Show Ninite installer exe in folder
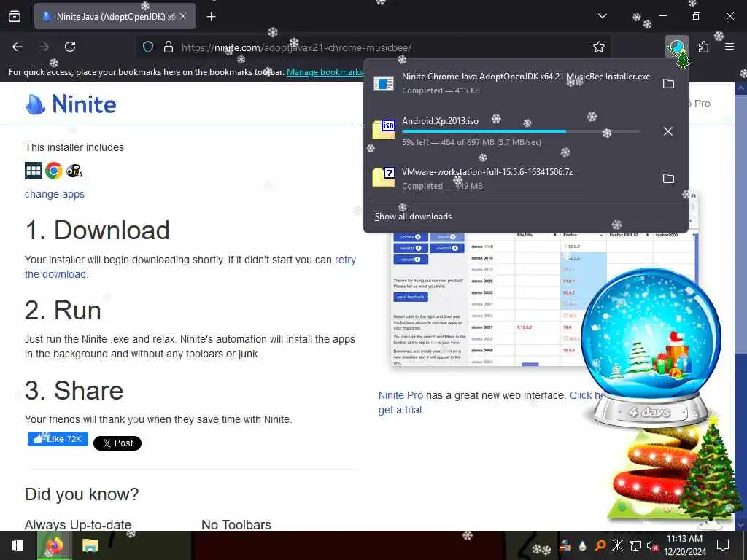Viewport: 747px width, 560px height. coord(668,84)
